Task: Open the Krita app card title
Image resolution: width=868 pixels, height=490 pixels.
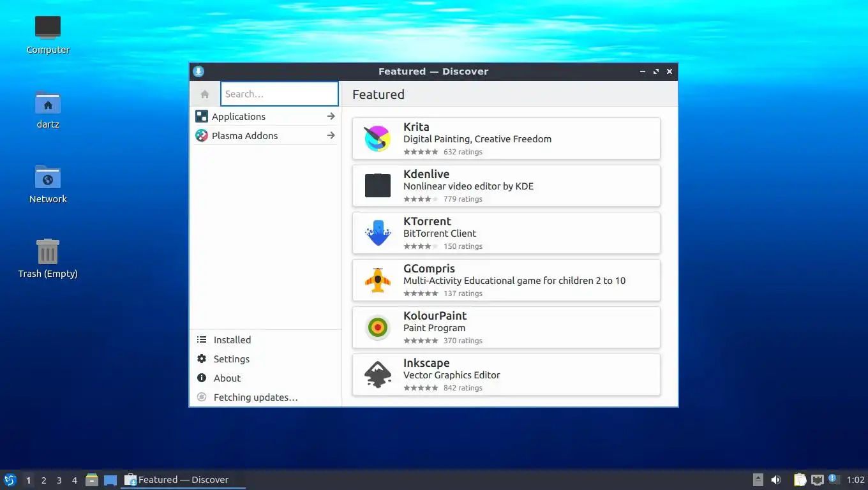Action: (x=416, y=126)
